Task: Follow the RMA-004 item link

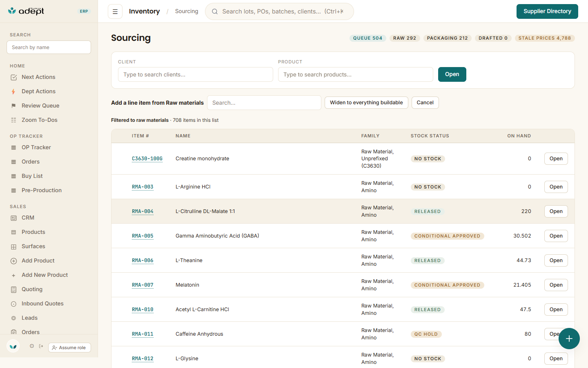Action: click(x=143, y=211)
